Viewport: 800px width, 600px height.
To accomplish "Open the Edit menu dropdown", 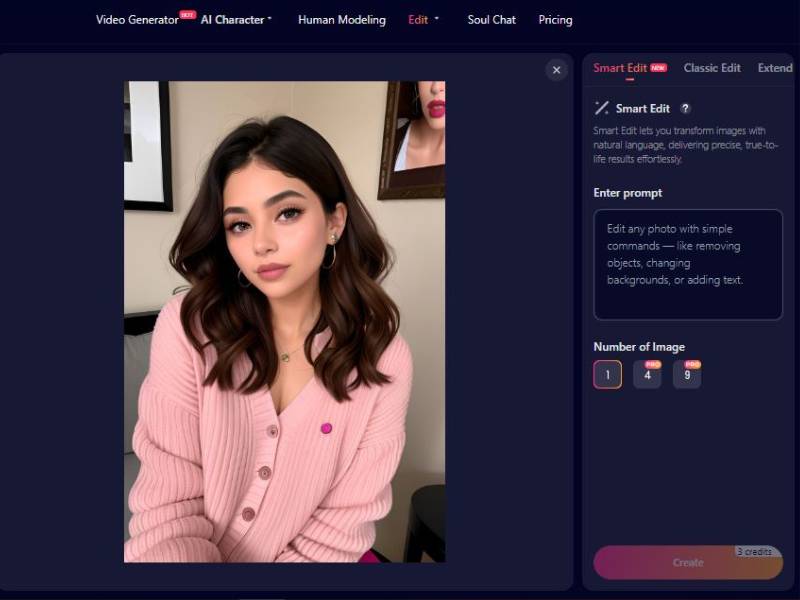I will coord(421,19).
